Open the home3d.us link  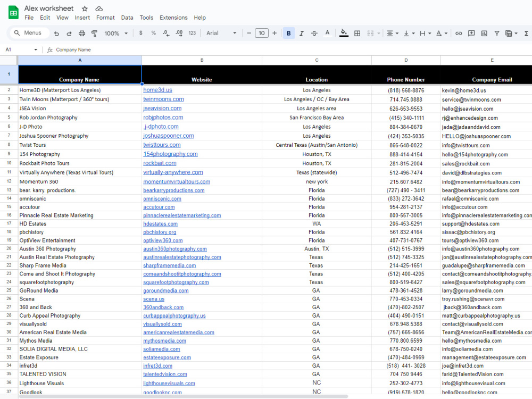pyautogui.click(x=158, y=90)
